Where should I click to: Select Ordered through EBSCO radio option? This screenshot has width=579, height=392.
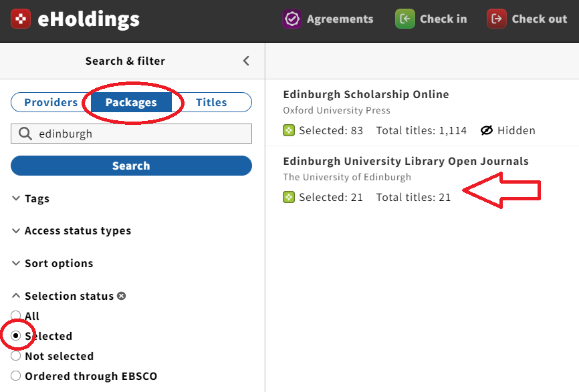(15, 376)
